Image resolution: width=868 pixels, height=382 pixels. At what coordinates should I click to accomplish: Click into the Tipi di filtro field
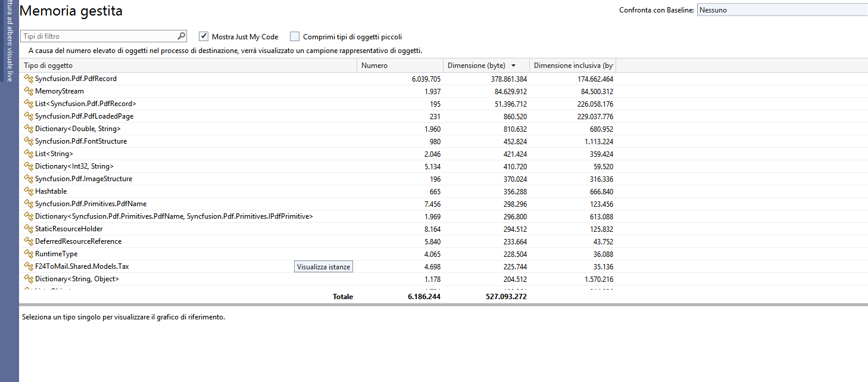click(x=98, y=36)
